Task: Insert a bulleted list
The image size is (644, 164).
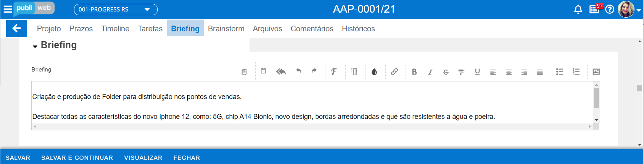Action: [560, 71]
